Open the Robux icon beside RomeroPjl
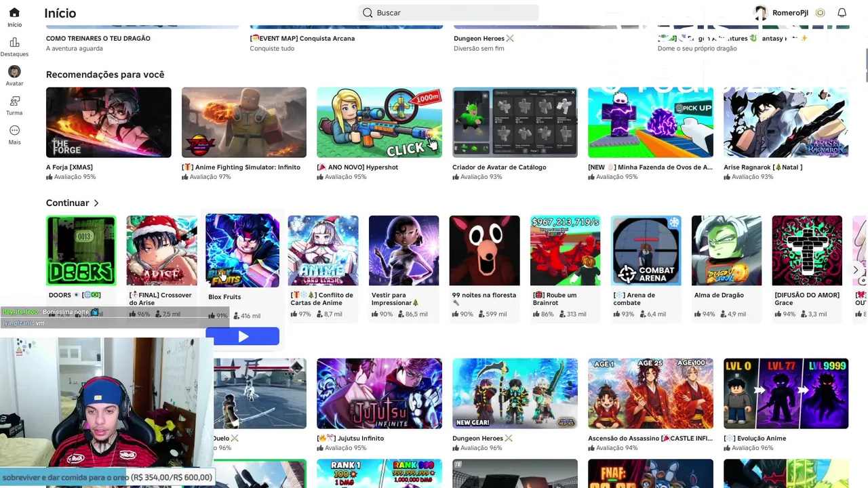 click(820, 13)
